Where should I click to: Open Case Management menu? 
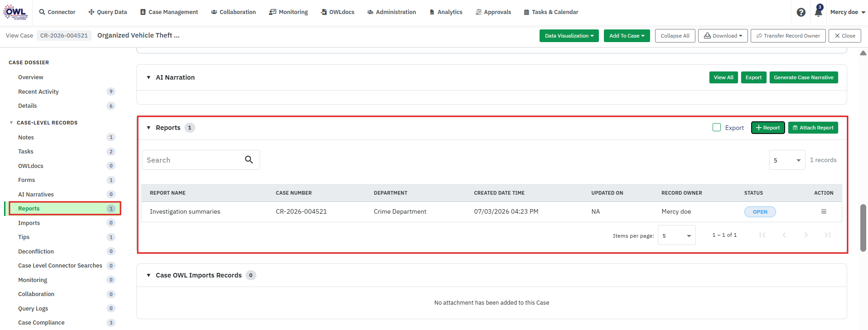pyautogui.click(x=169, y=12)
